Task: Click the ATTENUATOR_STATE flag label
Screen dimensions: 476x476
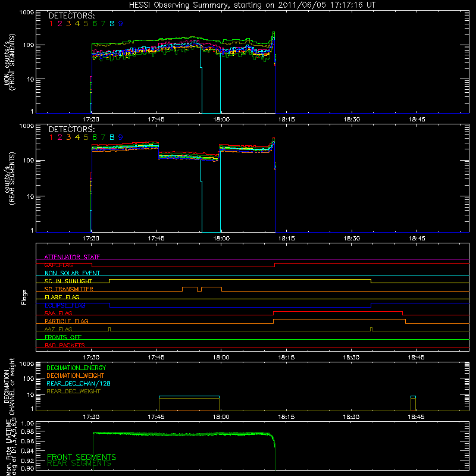Action: pos(72,257)
